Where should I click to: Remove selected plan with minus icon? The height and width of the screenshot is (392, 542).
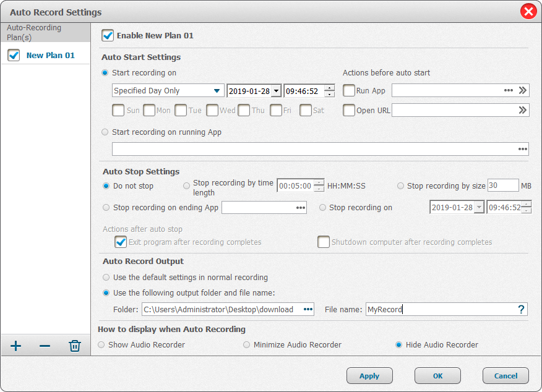coord(45,346)
